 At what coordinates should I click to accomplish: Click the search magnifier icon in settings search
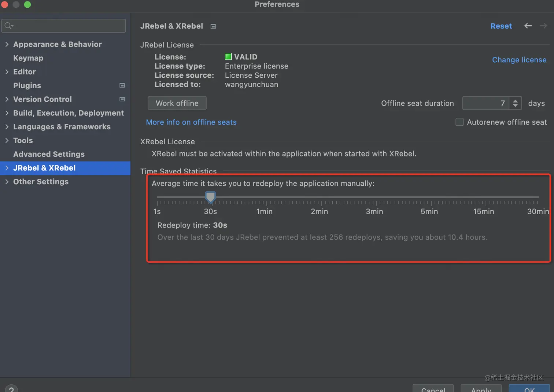(x=9, y=26)
